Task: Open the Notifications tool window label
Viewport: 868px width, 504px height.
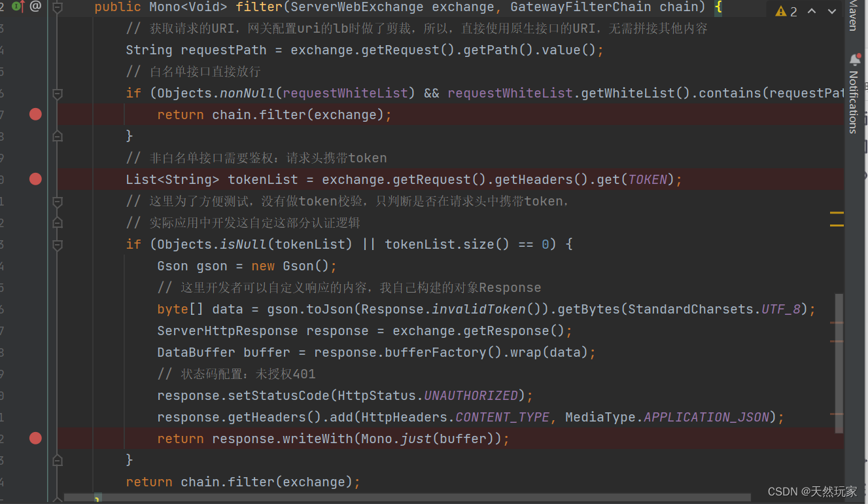Action: [x=853, y=102]
